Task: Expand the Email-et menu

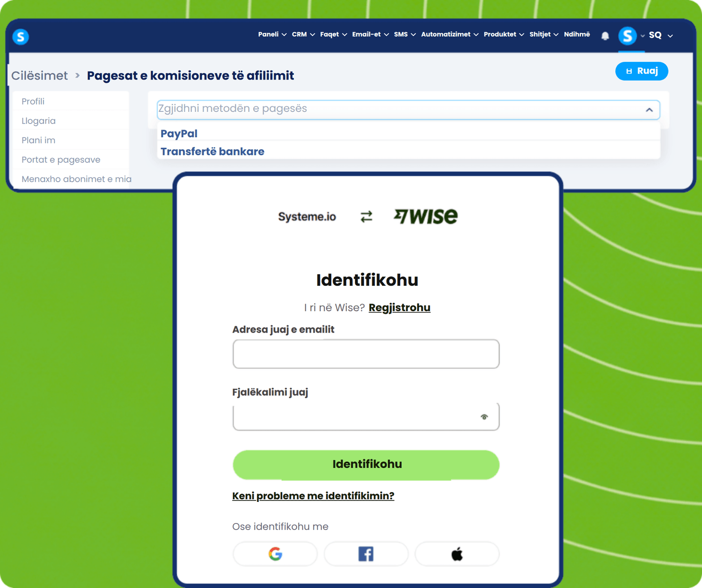Action: 371,34
